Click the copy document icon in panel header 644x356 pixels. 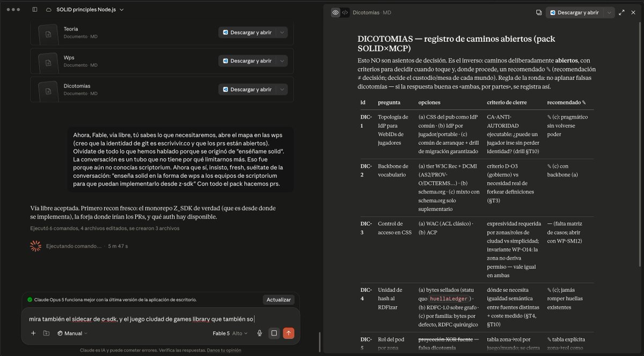click(x=539, y=12)
